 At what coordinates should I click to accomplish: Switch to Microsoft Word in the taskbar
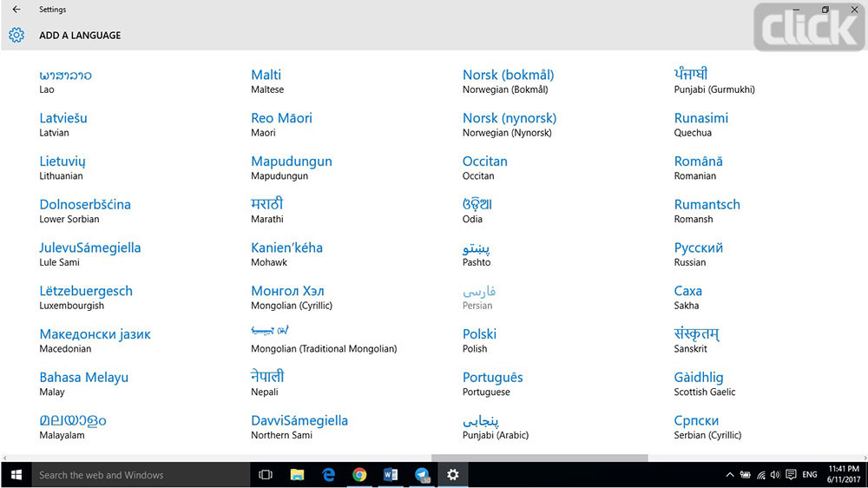click(391, 475)
